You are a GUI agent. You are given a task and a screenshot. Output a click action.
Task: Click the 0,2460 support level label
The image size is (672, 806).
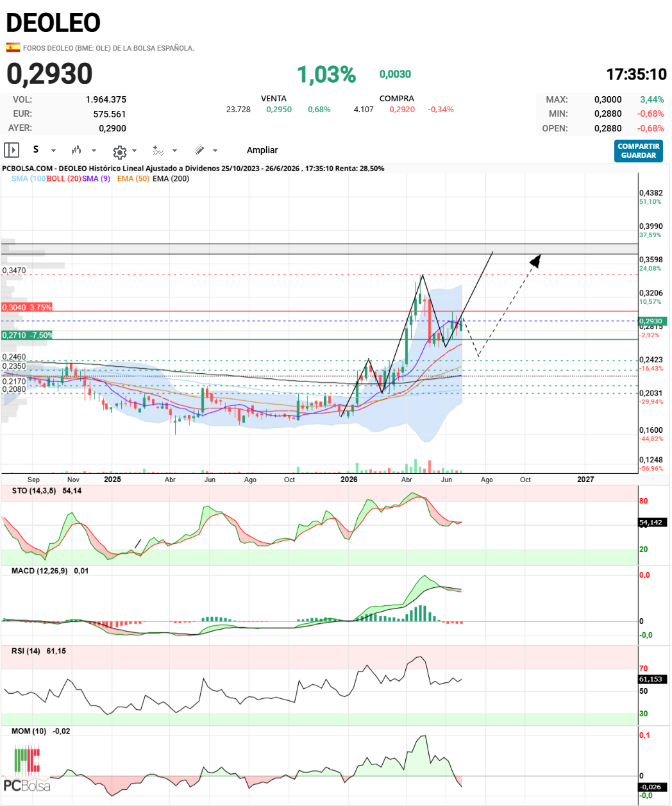tap(14, 357)
